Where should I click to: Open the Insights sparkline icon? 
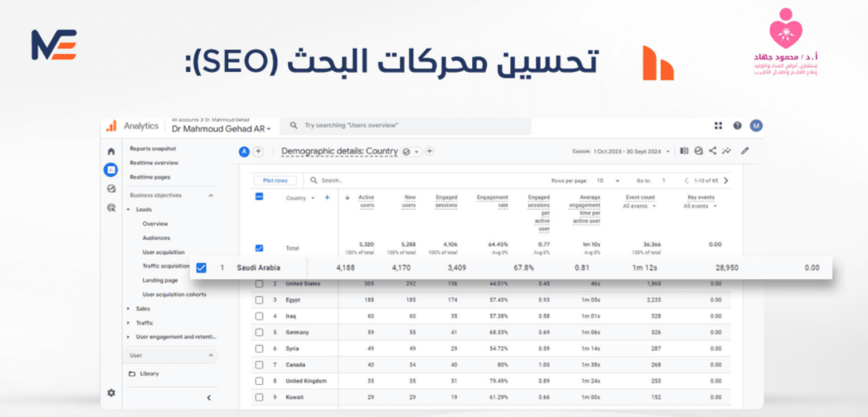point(727,151)
